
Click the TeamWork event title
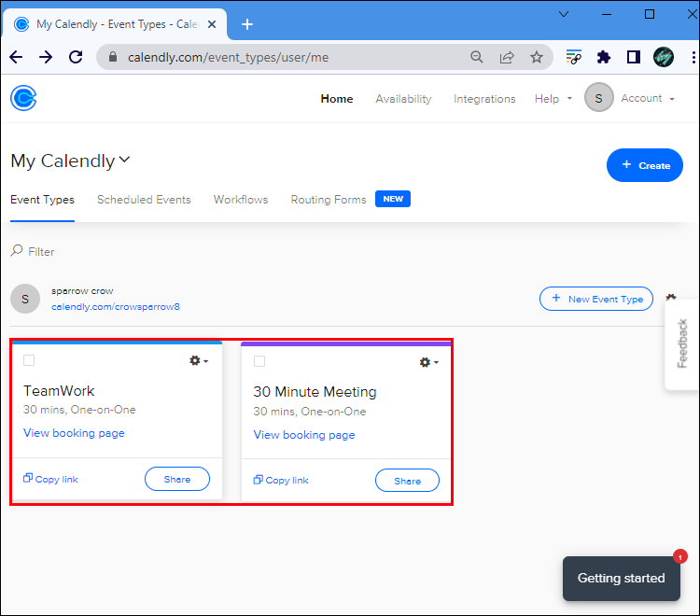(59, 391)
